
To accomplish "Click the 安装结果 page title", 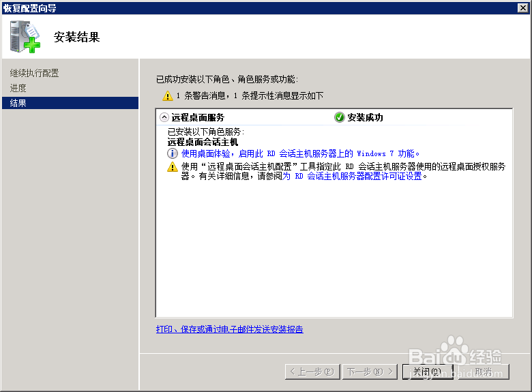I will [x=76, y=37].
